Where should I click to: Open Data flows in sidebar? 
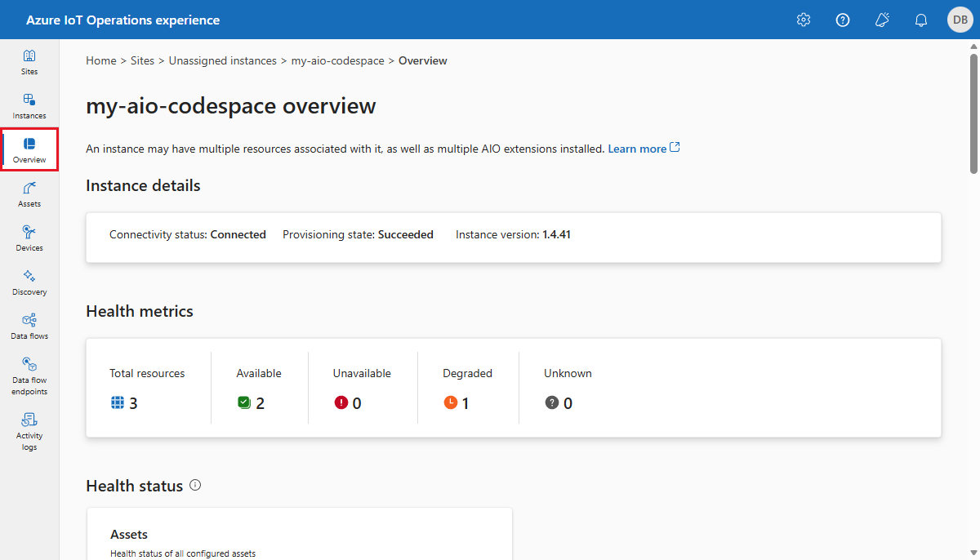tap(29, 327)
